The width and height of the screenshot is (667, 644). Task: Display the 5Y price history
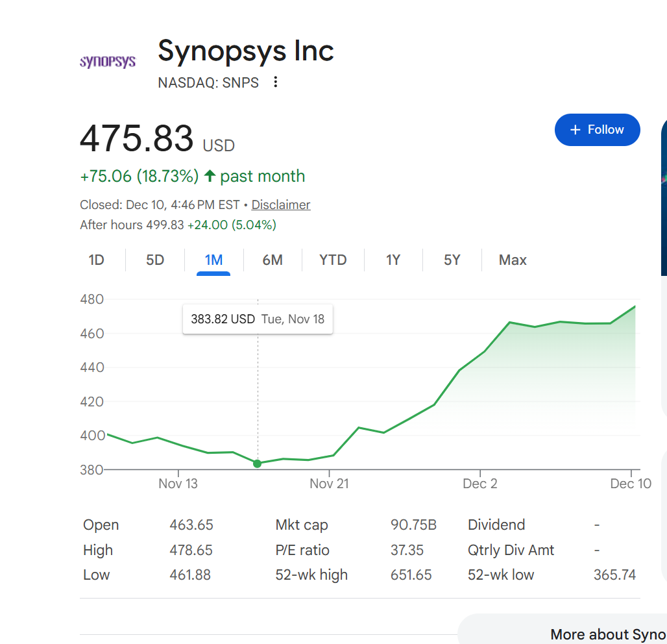click(452, 260)
